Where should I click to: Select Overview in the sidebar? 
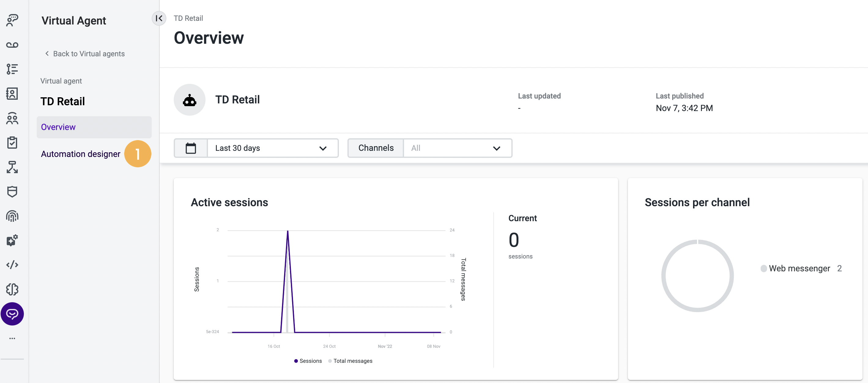tap(58, 127)
